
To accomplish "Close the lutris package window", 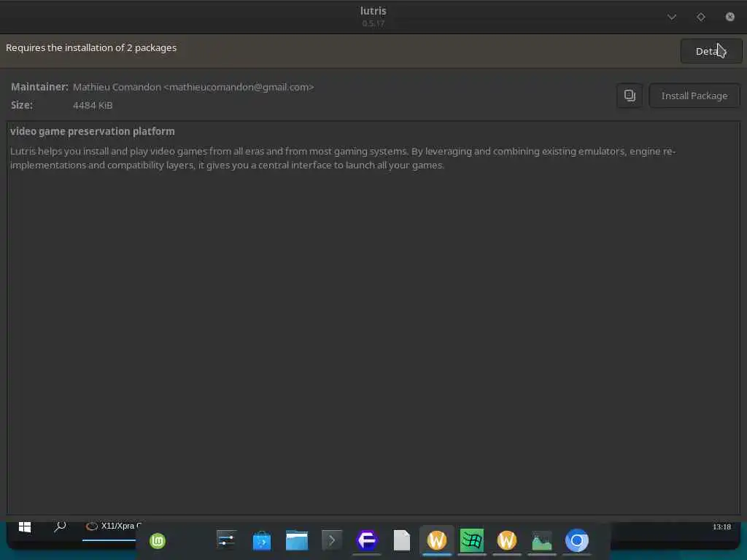I will pyautogui.click(x=729, y=17).
